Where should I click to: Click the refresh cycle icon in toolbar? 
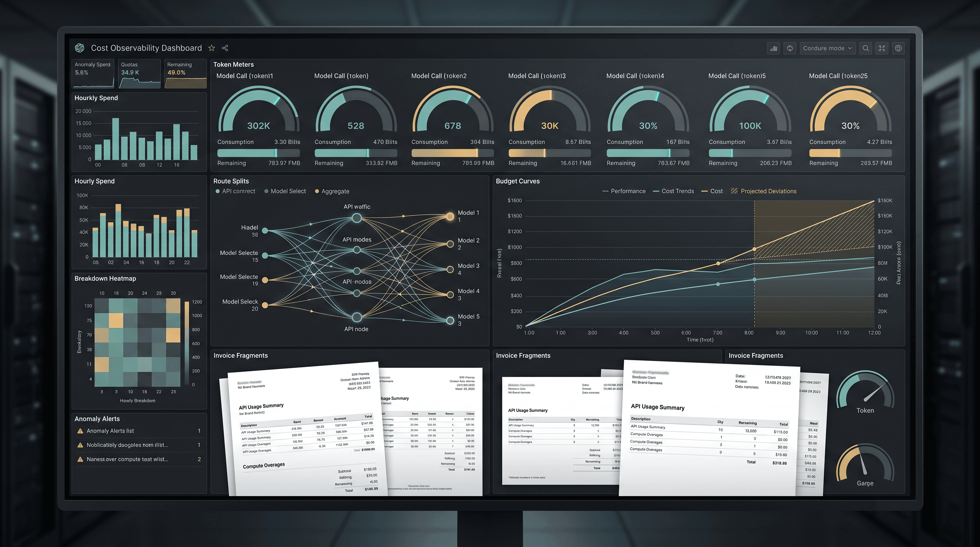(x=790, y=48)
